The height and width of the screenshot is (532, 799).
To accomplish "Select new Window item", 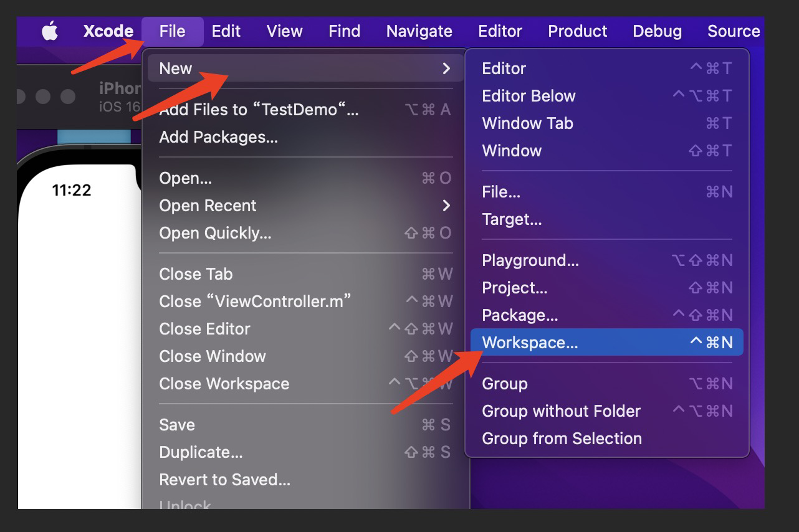I will pos(607,151).
